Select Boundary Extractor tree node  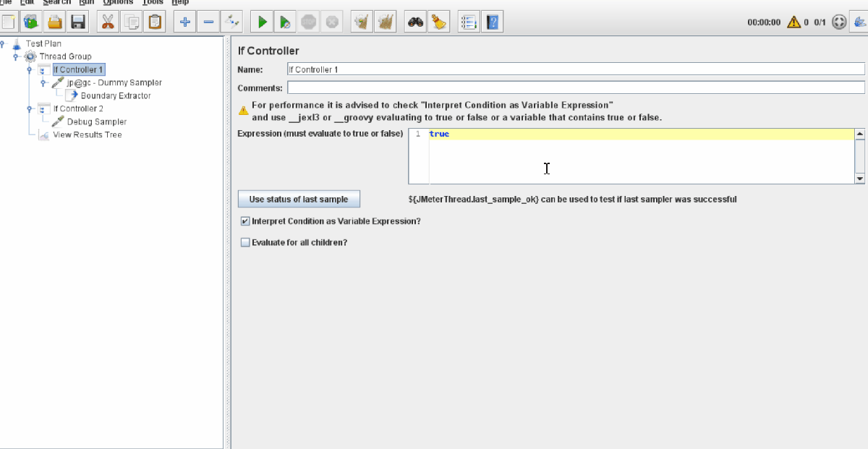pos(116,95)
